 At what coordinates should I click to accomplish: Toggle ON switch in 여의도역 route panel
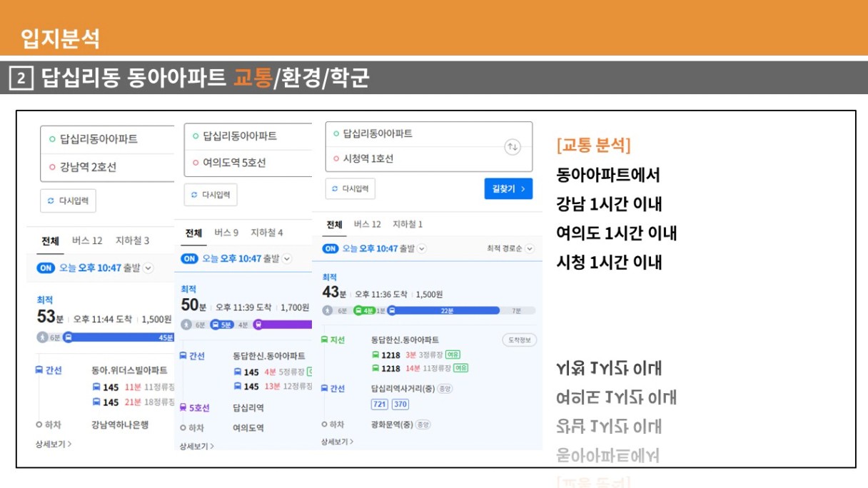tap(189, 258)
